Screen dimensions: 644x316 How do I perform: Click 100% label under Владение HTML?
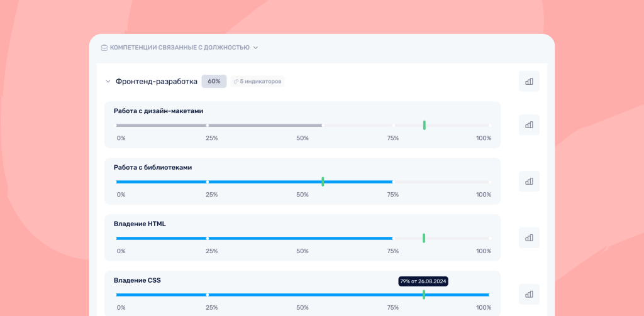[x=484, y=251]
